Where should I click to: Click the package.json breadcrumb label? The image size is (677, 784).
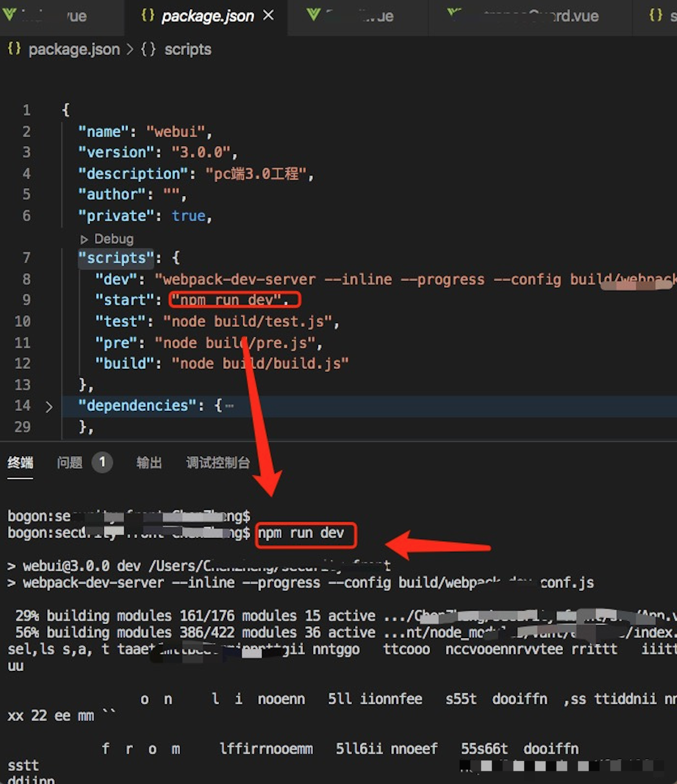click(x=74, y=49)
